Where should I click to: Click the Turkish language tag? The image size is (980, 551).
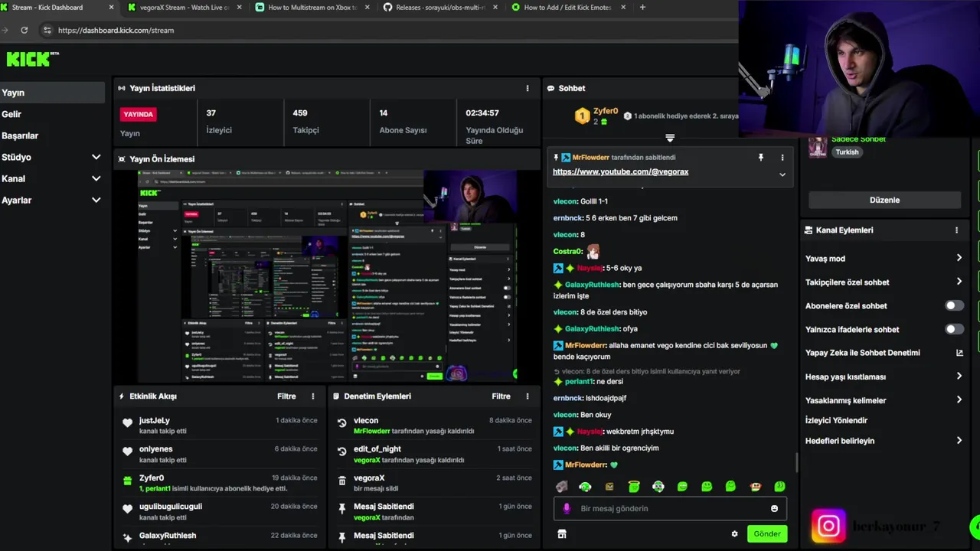(847, 152)
